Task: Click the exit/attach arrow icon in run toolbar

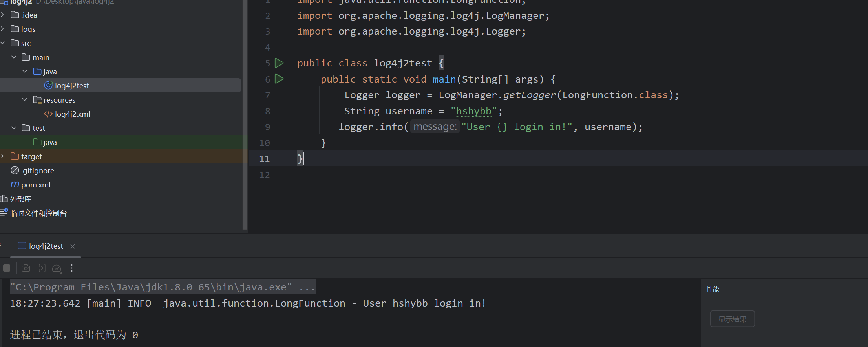Action: pos(42,268)
